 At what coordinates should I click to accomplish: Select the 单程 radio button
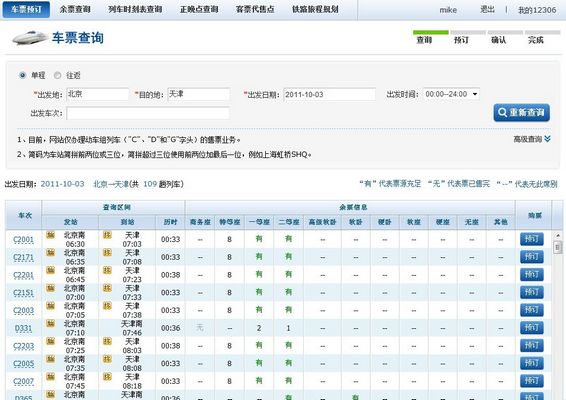[x=23, y=75]
